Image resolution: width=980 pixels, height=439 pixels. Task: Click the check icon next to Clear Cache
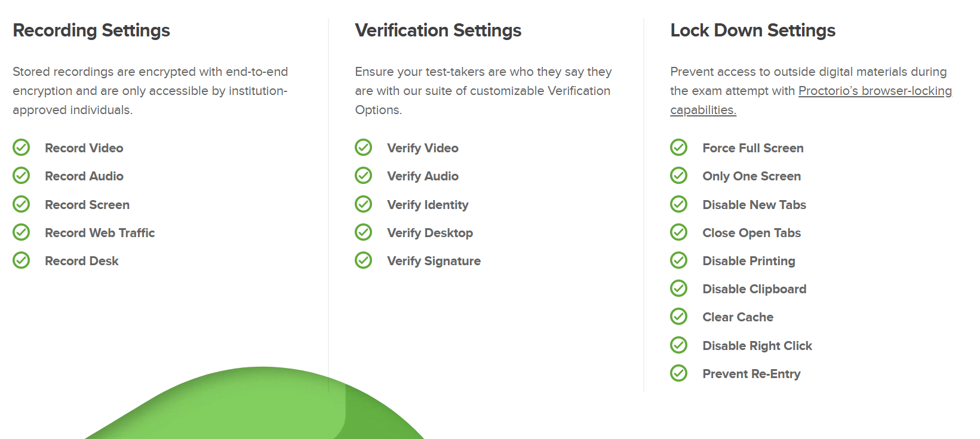(x=678, y=317)
